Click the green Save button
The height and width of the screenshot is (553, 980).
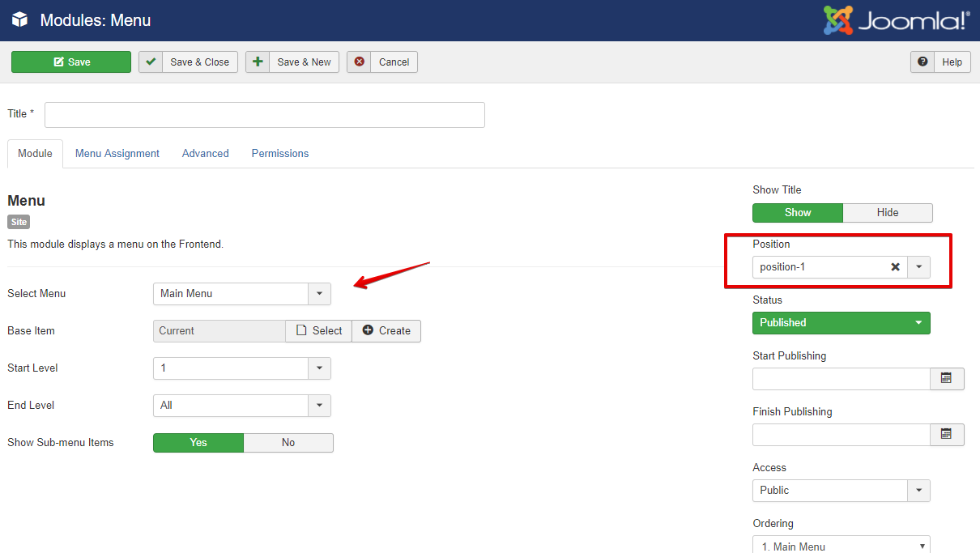coord(71,62)
